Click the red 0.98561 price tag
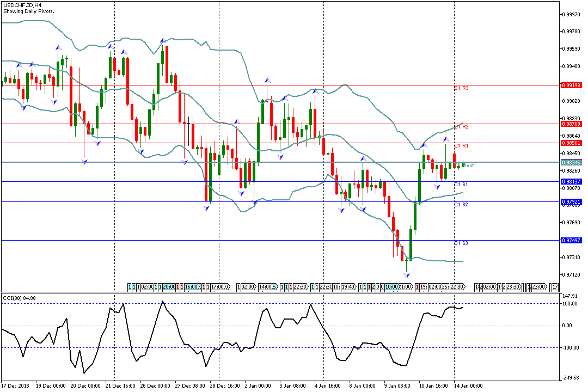Image resolution: width=588 pixels, height=392 pixels. click(571, 143)
